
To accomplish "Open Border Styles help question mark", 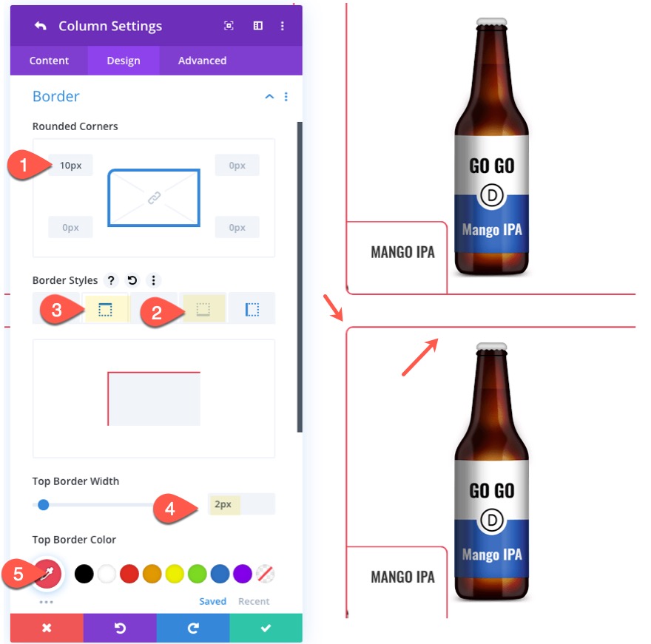I will pos(111,280).
